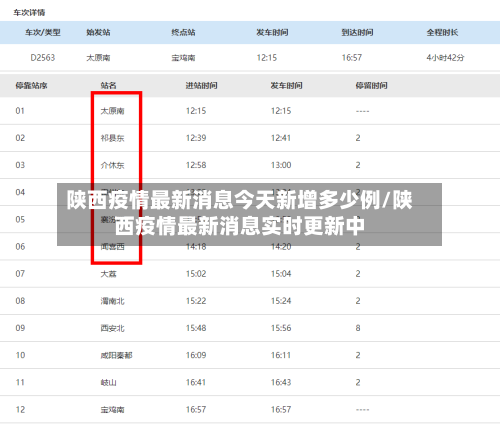Click '太原南' in stop row 01
Viewport: 500px width, 430px height.
(112, 111)
